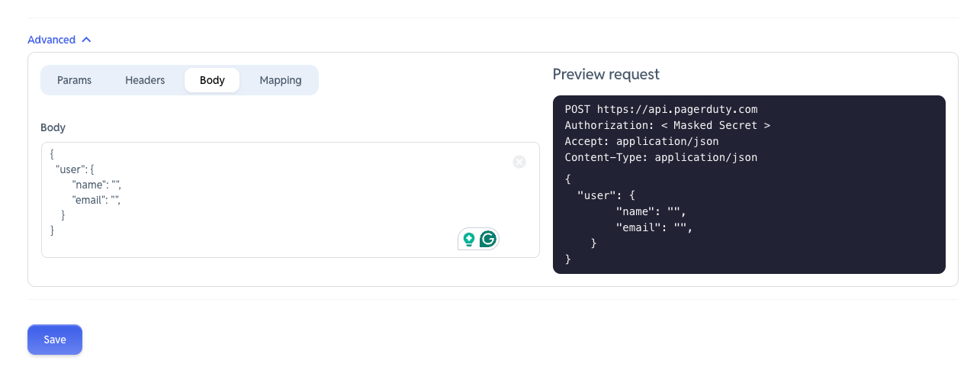980x367 pixels.
Task: Save the request configuration
Action: [55, 340]
